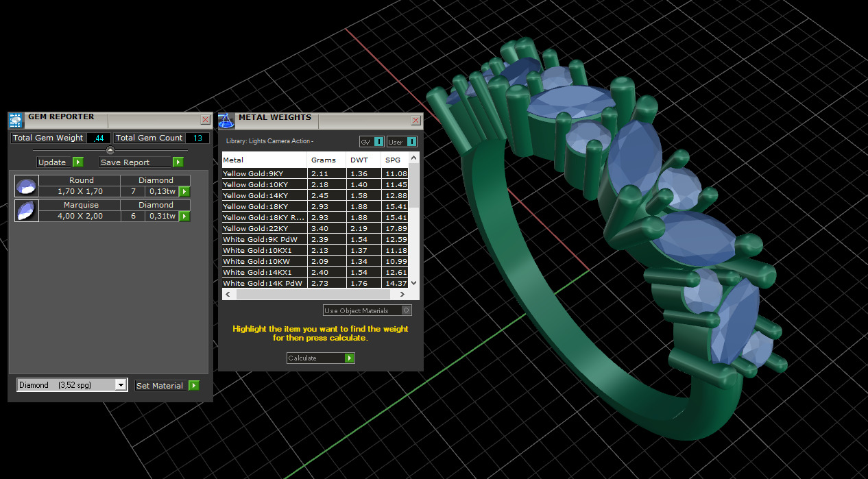Viewport: 868px width, 479px height.
Task: Click the Total Gem Weight value .44
Action: [x=99, y=138]
